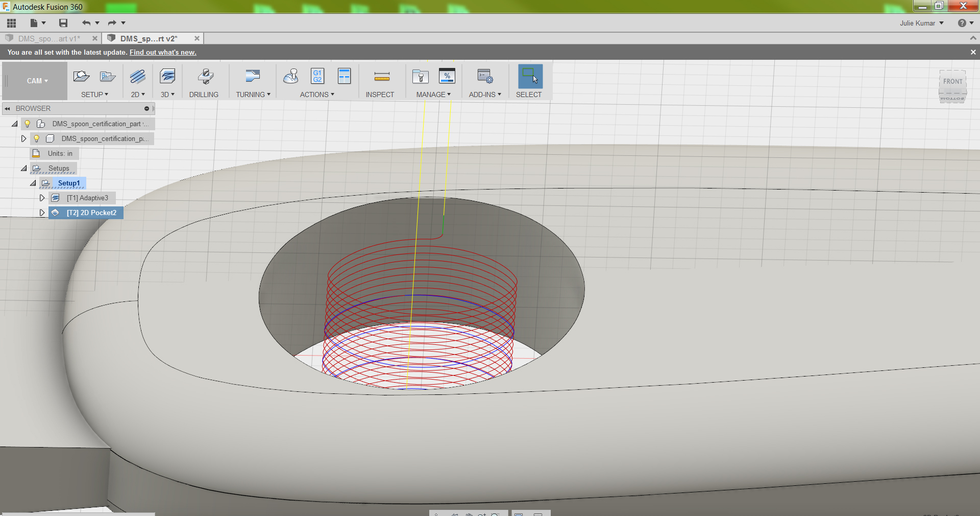
Task: Open the Julie Kumar account dropdown
Action: coord(922,23)
